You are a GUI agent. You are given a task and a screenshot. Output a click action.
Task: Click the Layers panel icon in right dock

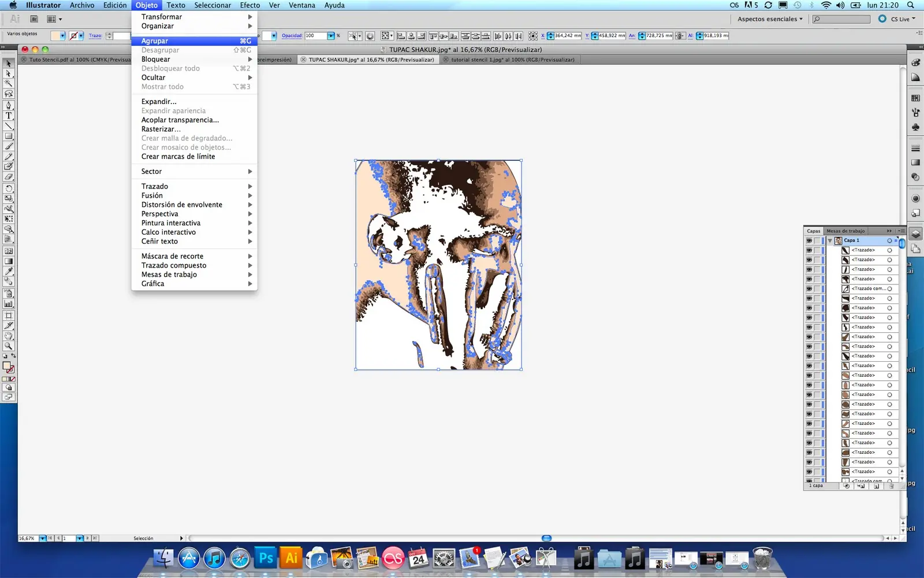(x=916, y=234)
